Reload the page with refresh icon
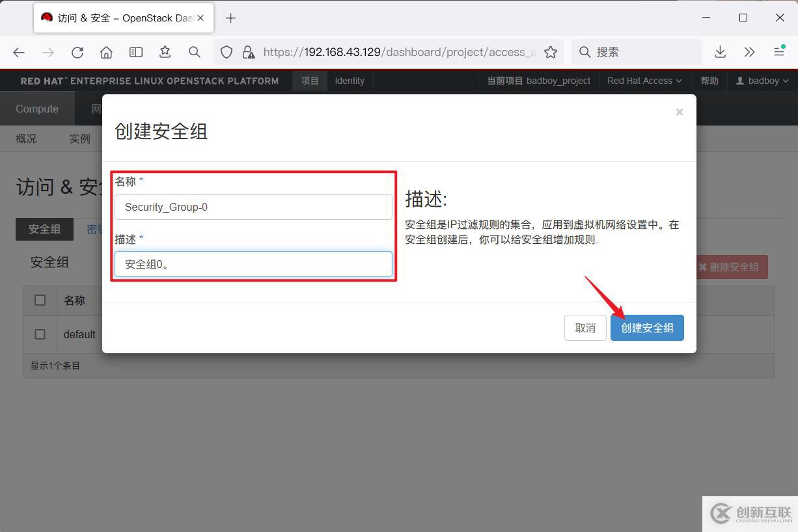The width and height of the screenshot is (798, 532). coord(77,52)
